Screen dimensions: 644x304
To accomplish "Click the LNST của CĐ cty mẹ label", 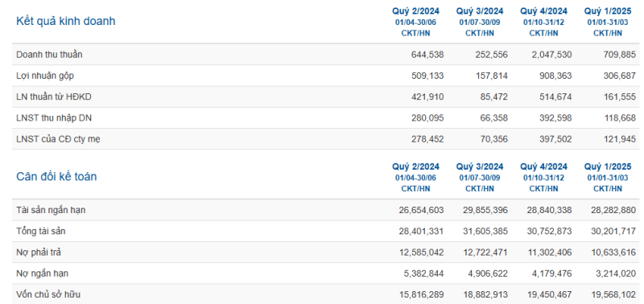I will [x=58, y=139].
